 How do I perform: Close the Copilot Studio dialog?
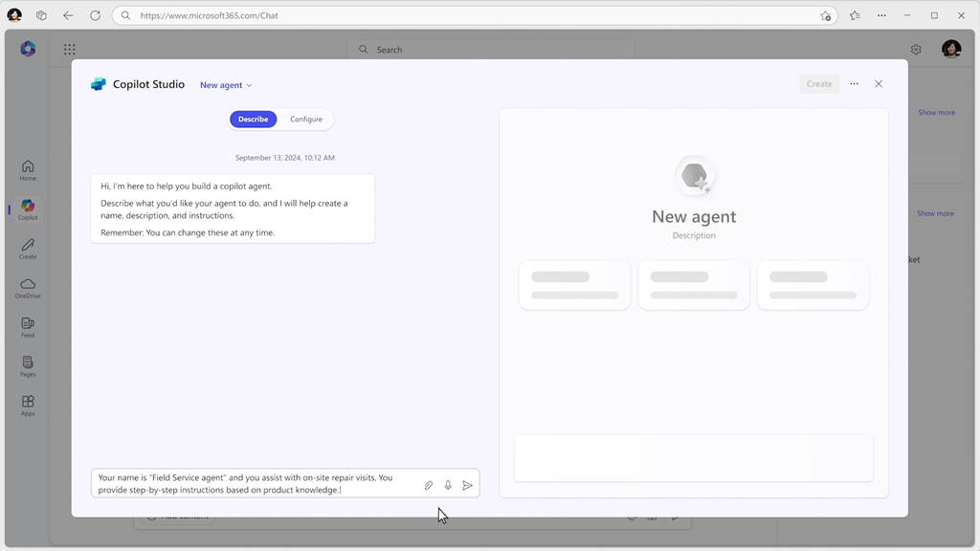pos(879,84)
